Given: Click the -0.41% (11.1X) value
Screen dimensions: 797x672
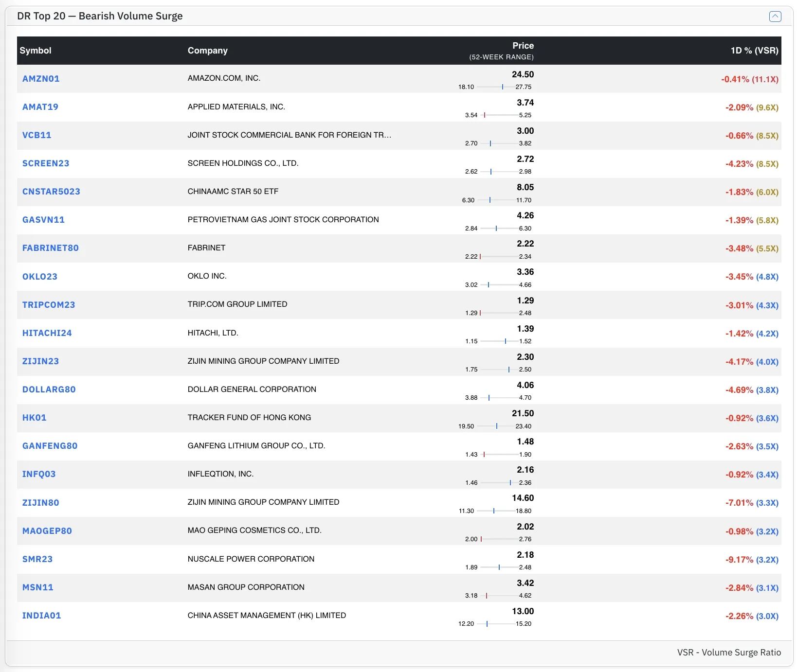Looking at the screenshot, I should click(x=750, y=79).
